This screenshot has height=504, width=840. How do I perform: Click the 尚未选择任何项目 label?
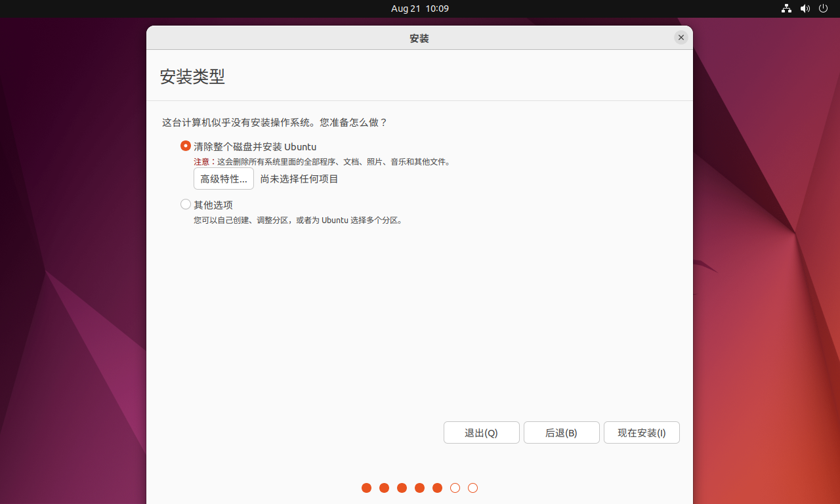tap(299, 178)
